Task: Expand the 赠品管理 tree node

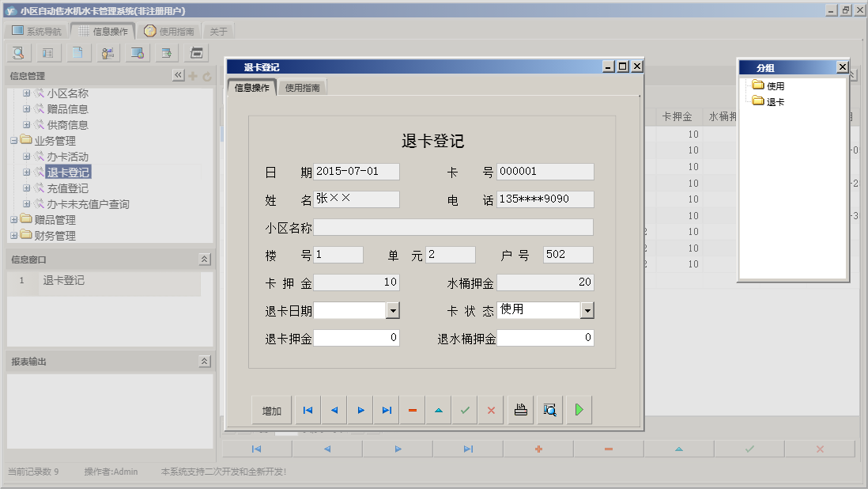Action: (x=15, y=220)
